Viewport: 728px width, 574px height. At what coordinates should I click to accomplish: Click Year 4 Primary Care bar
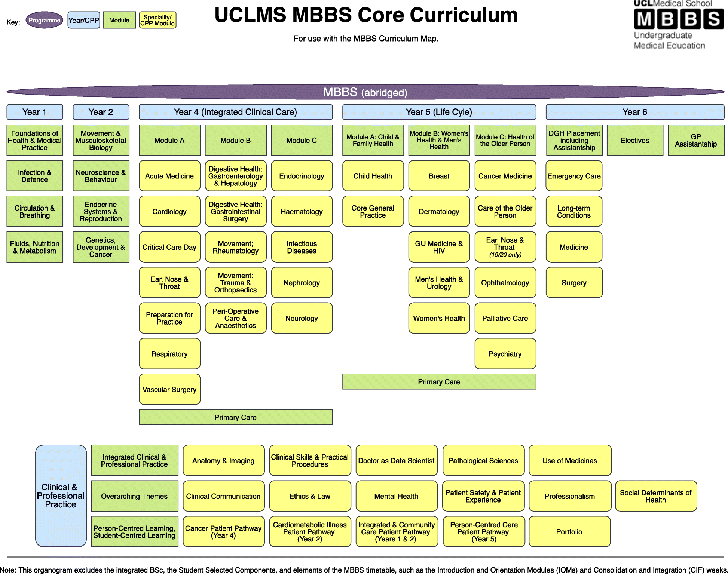(x=236, y=417)
